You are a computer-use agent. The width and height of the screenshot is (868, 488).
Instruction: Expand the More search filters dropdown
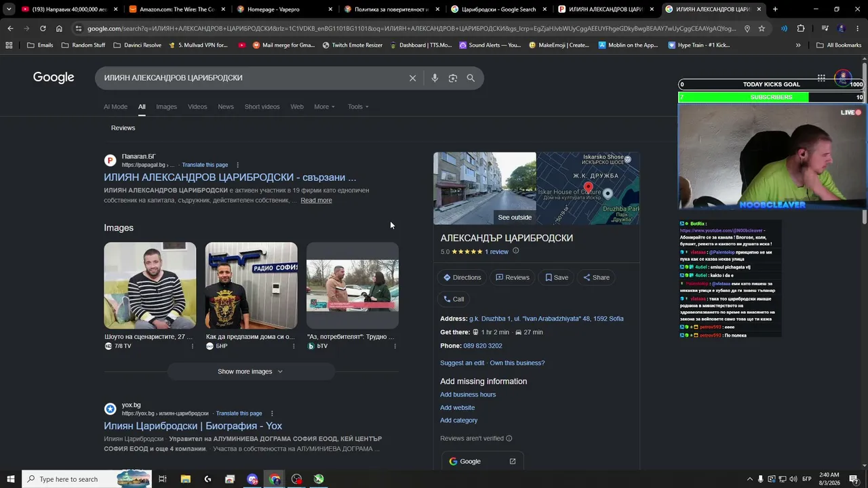click(324, 106)
